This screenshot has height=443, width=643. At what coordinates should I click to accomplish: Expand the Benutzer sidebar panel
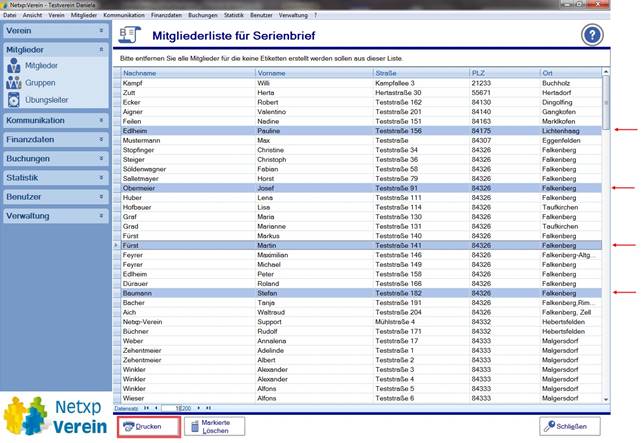(x=56, y=197)
